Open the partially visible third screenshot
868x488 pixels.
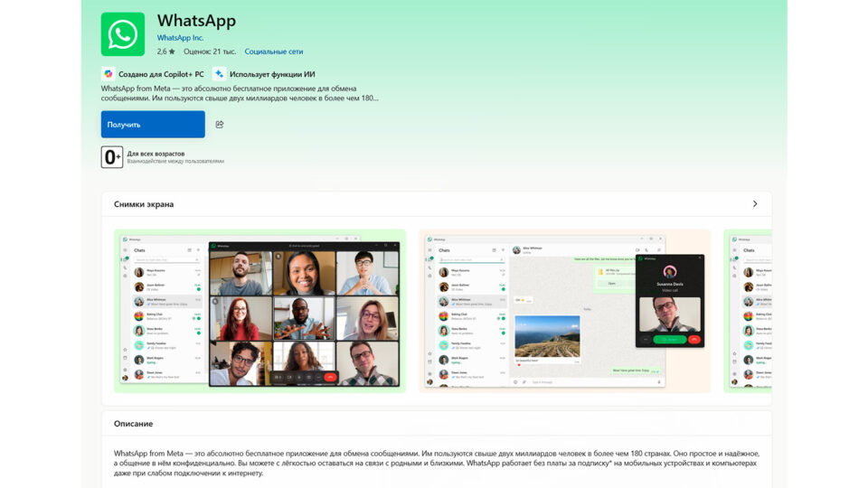pos(748,311)
